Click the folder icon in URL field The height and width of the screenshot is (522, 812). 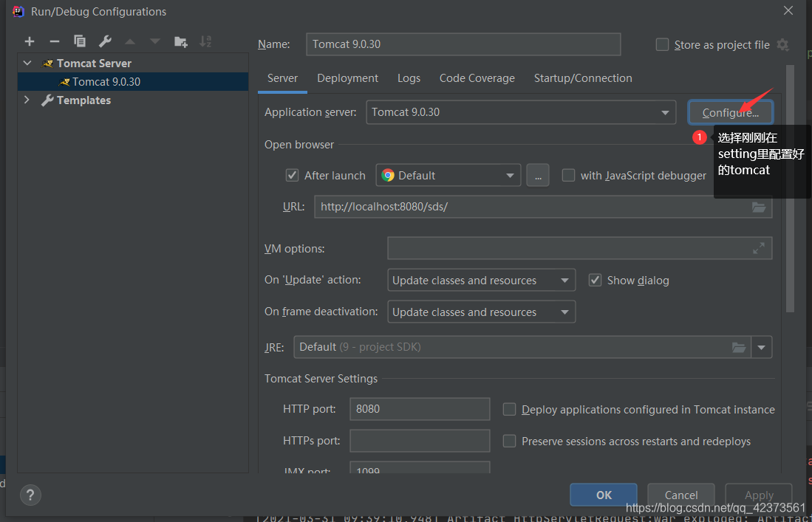tap(759, 207)
